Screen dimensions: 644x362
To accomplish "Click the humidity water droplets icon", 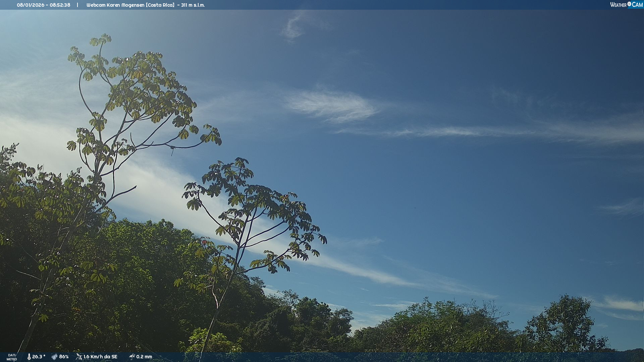I will (54, 357).
